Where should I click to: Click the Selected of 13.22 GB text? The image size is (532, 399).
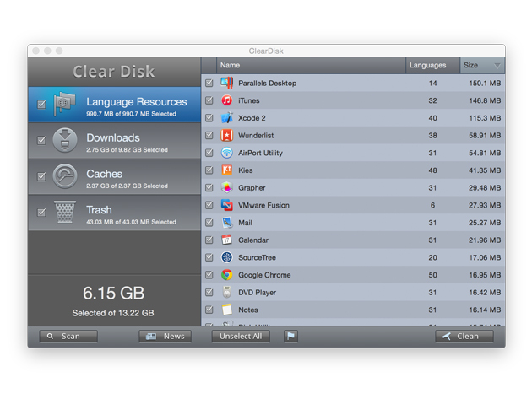(113, 313)
